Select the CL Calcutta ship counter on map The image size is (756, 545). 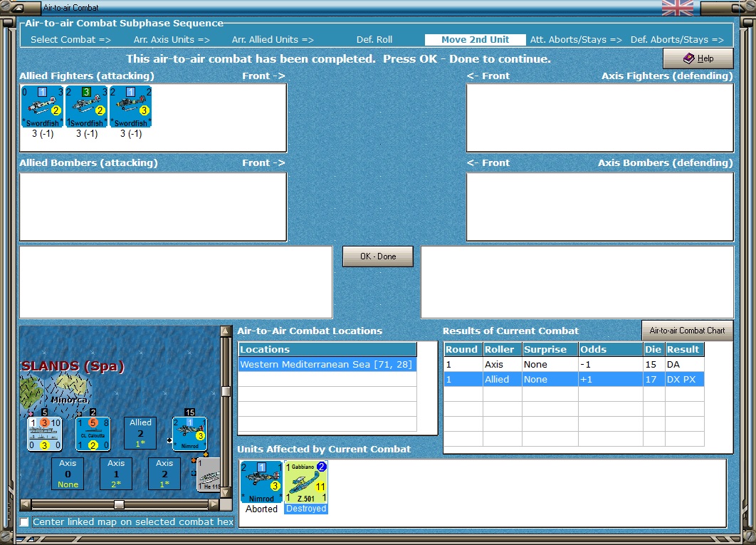pyautogui.click(x=93, y=434)
